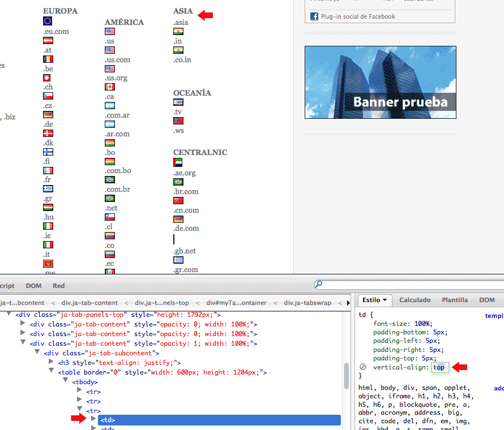This screenshot has height=430, width=504.
Task: Click the Hungary flag above .hu
Action: [x=48, y=208]
